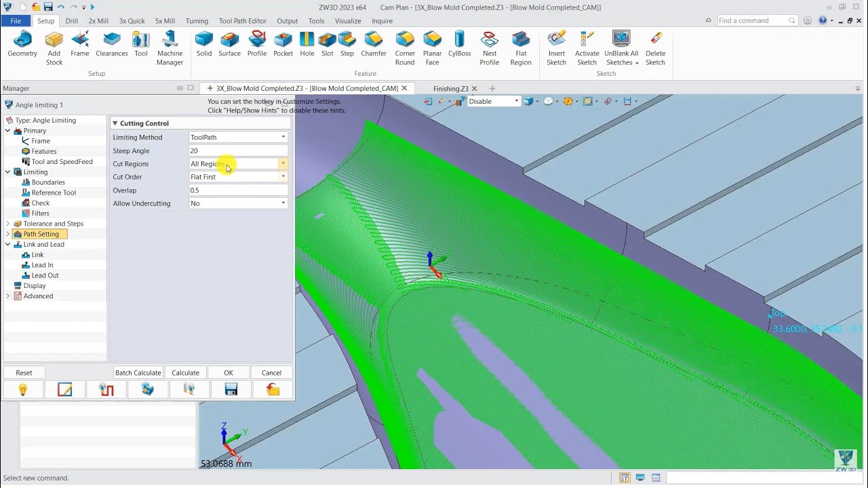
Task: Save file from quick access toolbar
Action: point(48,7)
